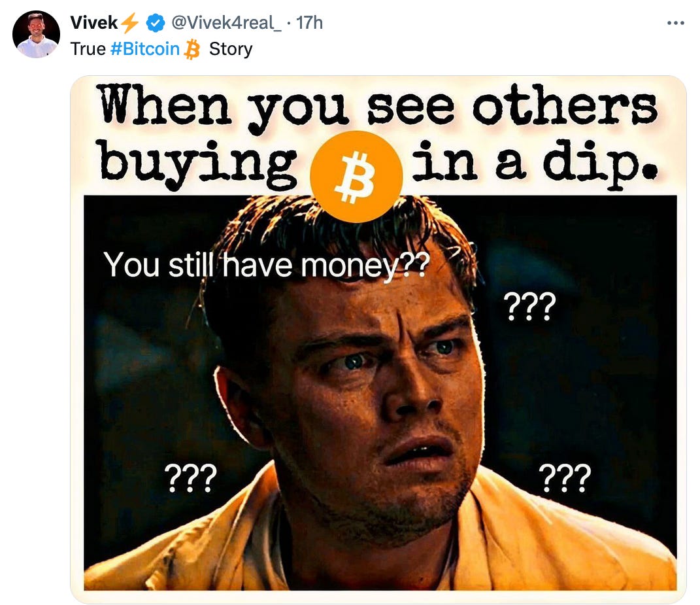700x605 pixels.
Task: Click the orange Bitcoin logo in the meme
Action: 356,177
